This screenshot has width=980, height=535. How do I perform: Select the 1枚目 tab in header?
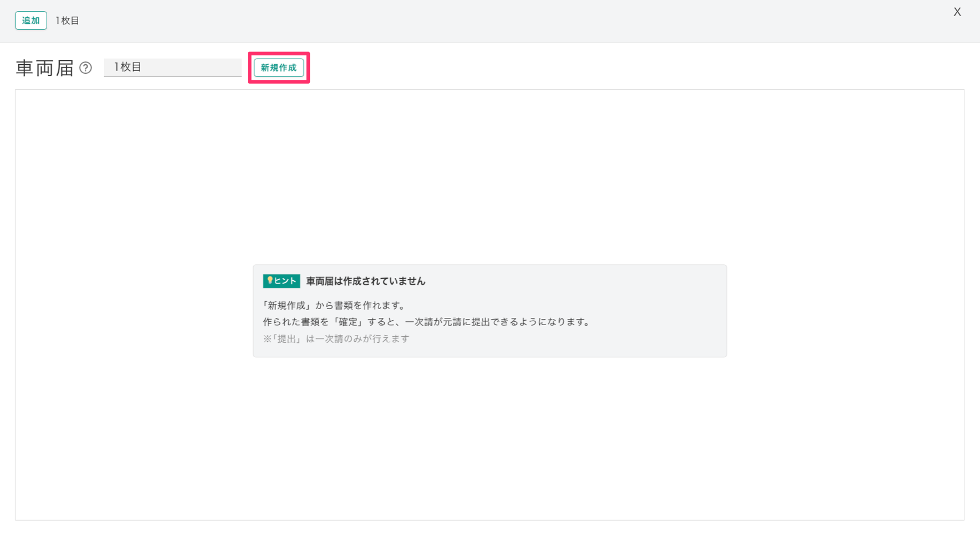pos(67,21)
